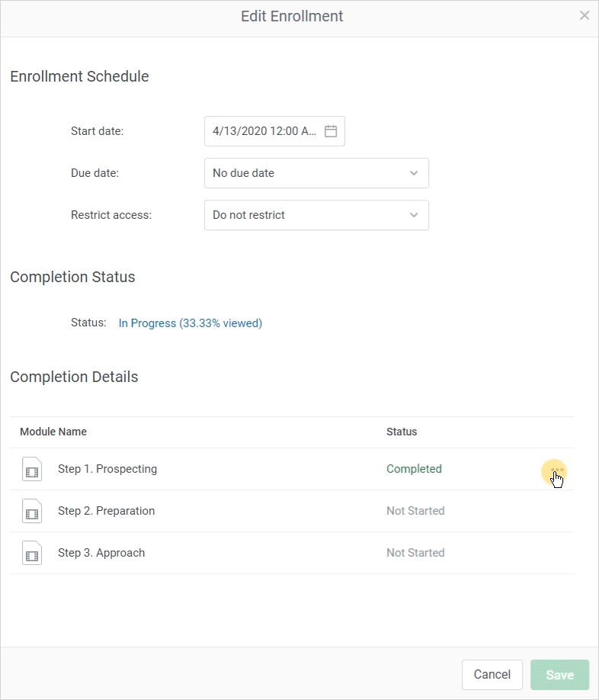Expand the Due date dropdown
The height and width of the screenshot is (700, 599).
tap(317, 173)
